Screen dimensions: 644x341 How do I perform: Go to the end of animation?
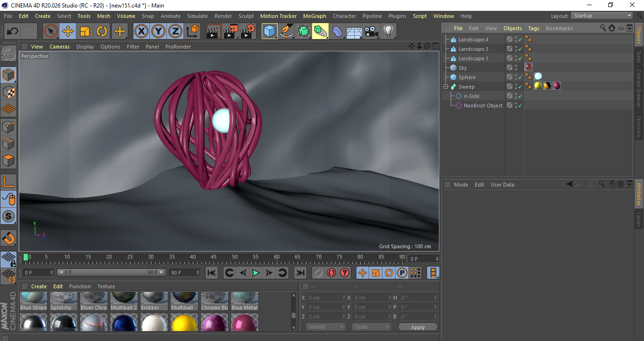[x=300, y=273]
